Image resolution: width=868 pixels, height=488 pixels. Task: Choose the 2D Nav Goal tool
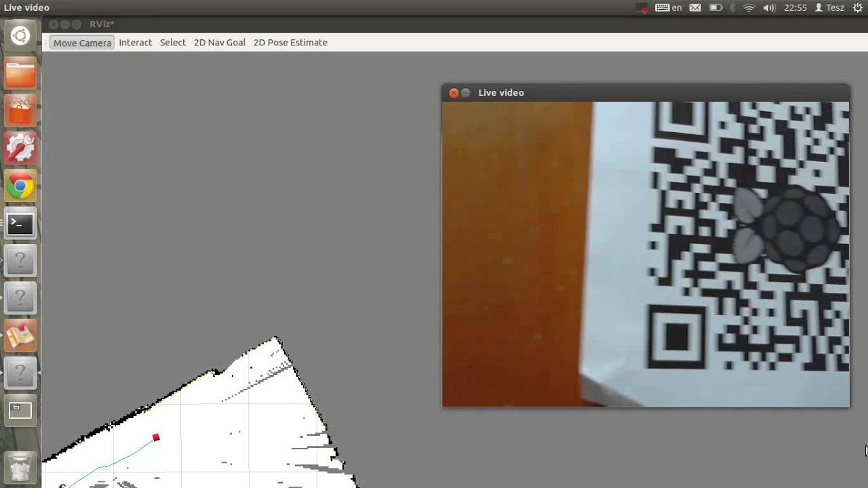[220, 43]
